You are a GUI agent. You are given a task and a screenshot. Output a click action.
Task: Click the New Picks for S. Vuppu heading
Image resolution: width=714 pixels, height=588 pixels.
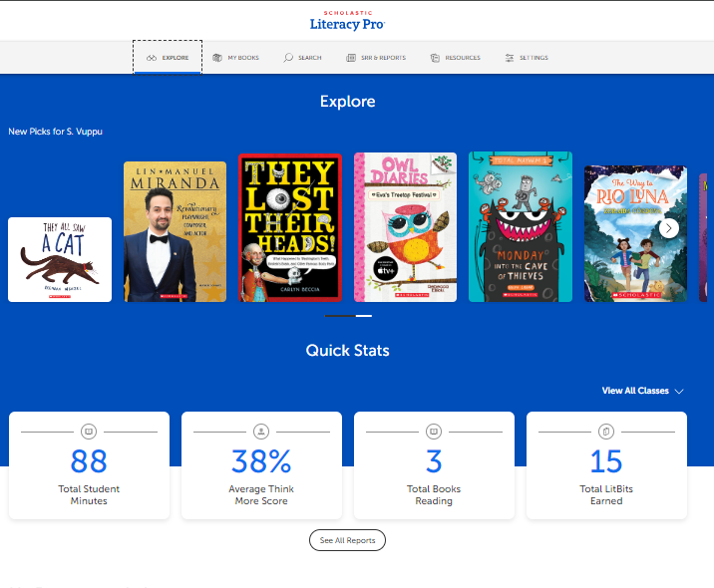[56, 132]
